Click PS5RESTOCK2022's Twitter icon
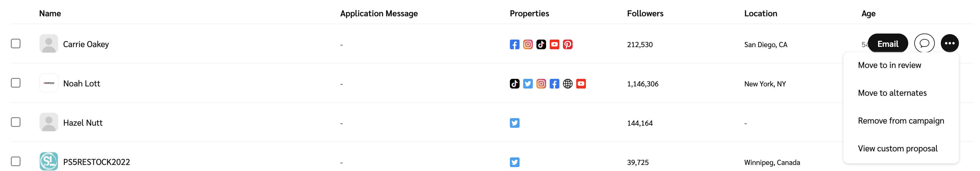The image size is (980, 171). pos(514,162)
